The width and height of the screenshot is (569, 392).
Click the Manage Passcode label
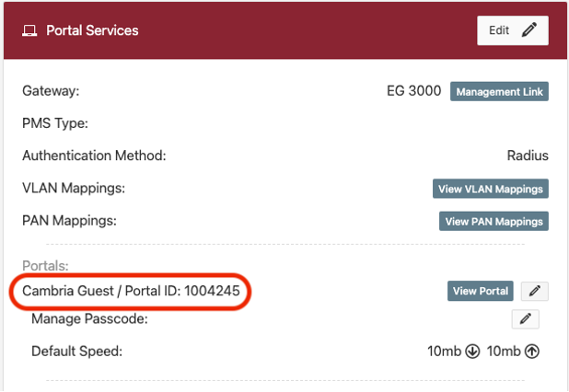point(89,319)
